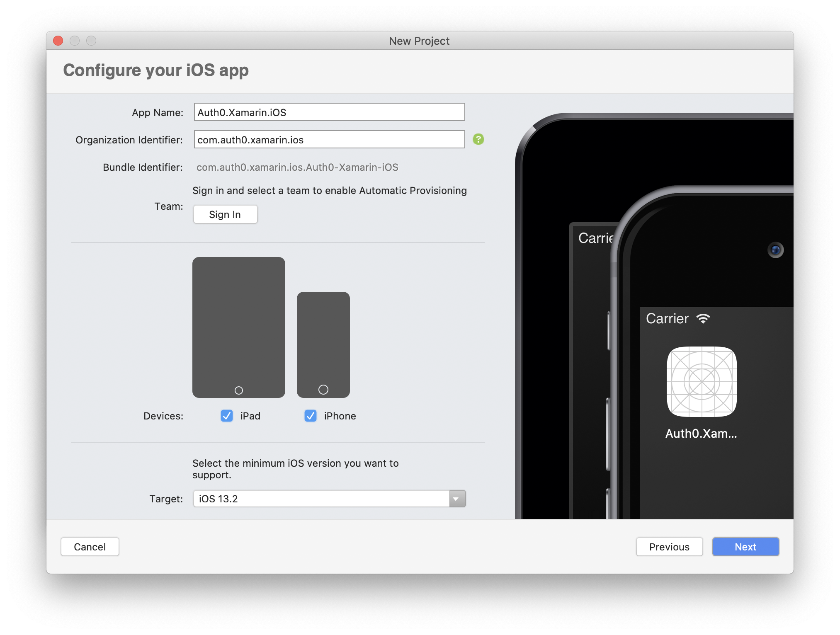This screenshot has width=840, height=635.
Task: Click the Next button
Action: (x=745, y=547)
